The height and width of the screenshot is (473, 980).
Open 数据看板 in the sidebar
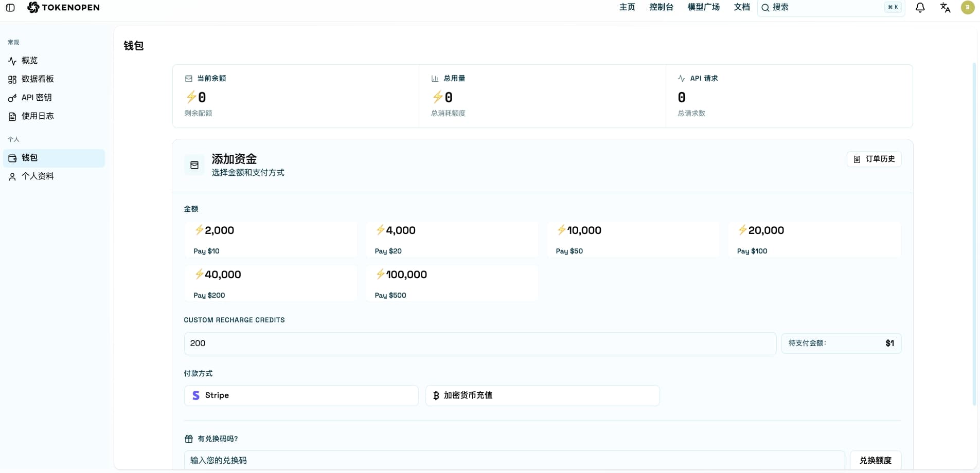(54, 79)
